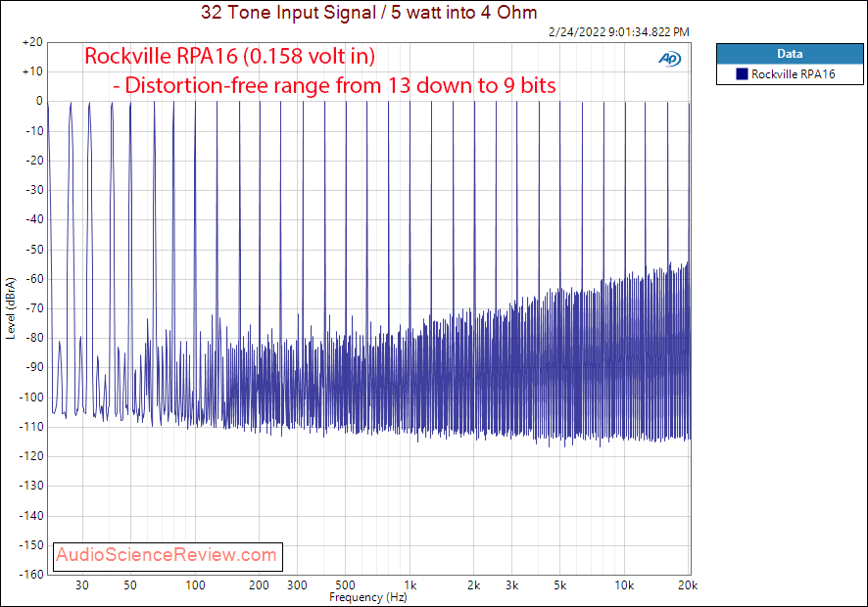This screenshot has width=868, height=607.
Task: Click the 10k frequency axis label
Action: tap(624, 585)
